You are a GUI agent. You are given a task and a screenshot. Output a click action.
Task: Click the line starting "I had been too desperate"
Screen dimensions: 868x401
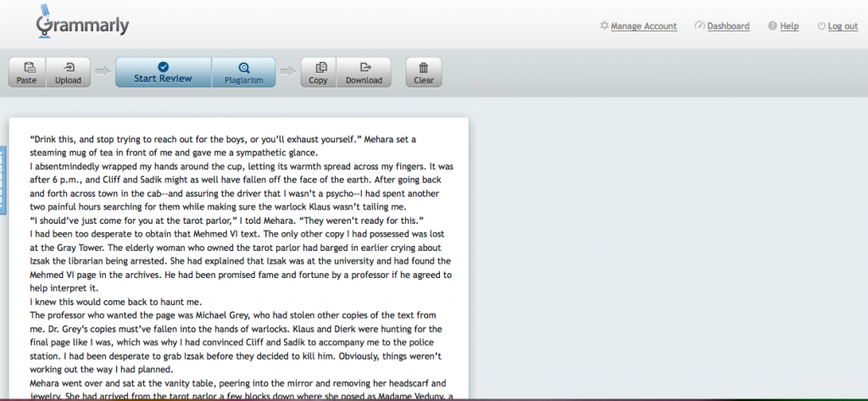coord(237,234)
